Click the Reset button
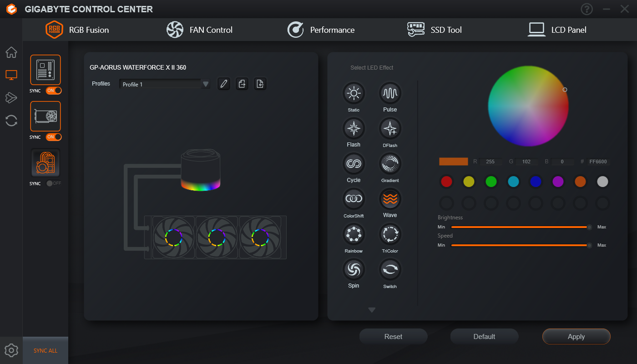The image size is (637, 364). [x=393, y=337]
